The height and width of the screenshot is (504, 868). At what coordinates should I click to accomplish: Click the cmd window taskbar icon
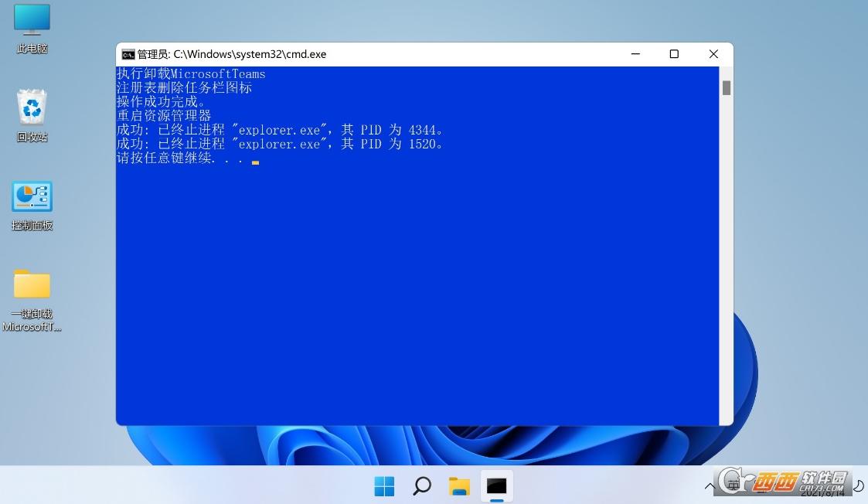(x=496, y=486)
